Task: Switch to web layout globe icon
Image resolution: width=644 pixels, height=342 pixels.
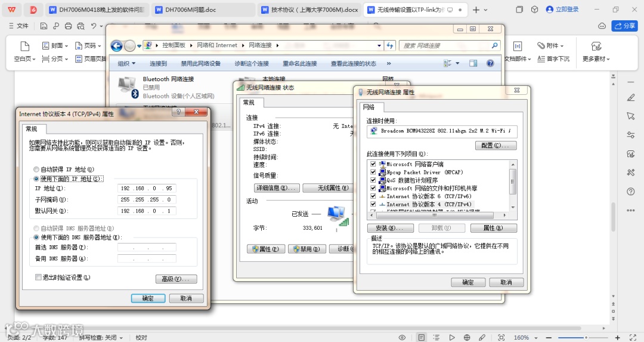Action: [x=467, y=337]
